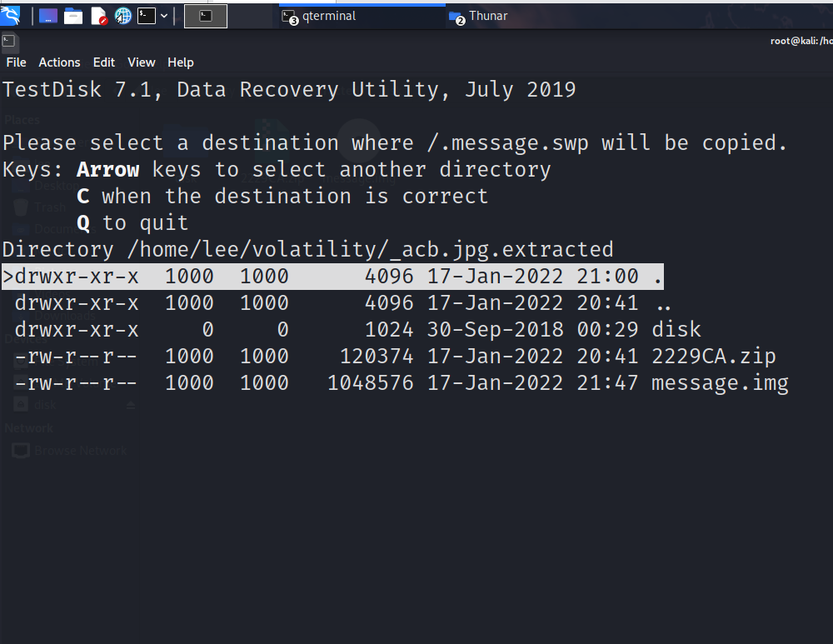Open the Help menu
Screen dimensions: 833x644
pos(181,62)
